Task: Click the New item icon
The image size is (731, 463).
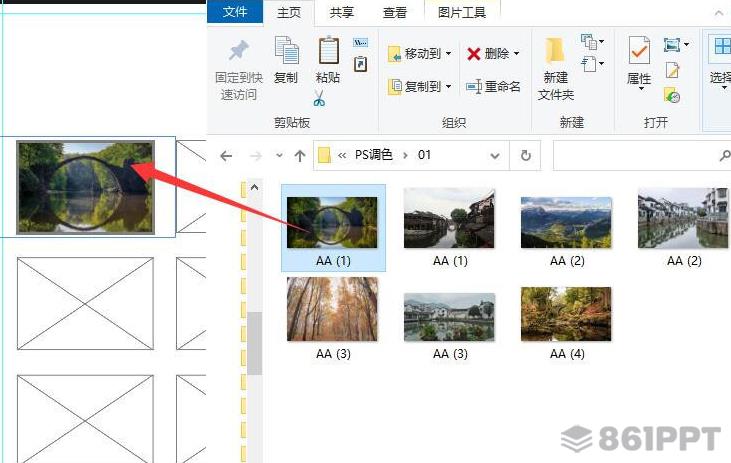Action: point(589,42)
